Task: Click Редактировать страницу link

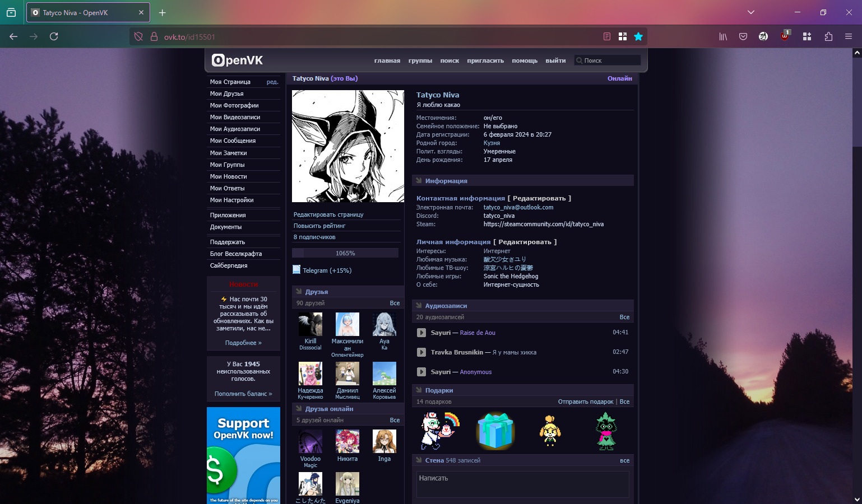Action: click(x=328, y=214)
